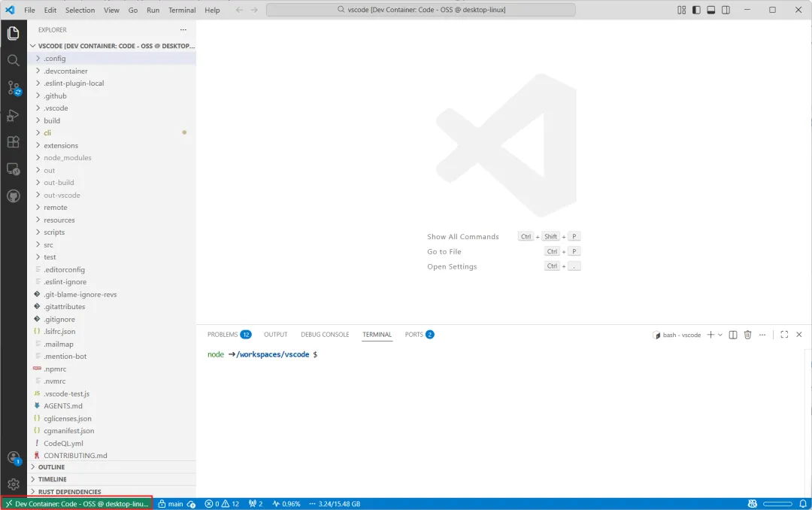Open the terminal launch profile dropdown arrow

[720, 335]
